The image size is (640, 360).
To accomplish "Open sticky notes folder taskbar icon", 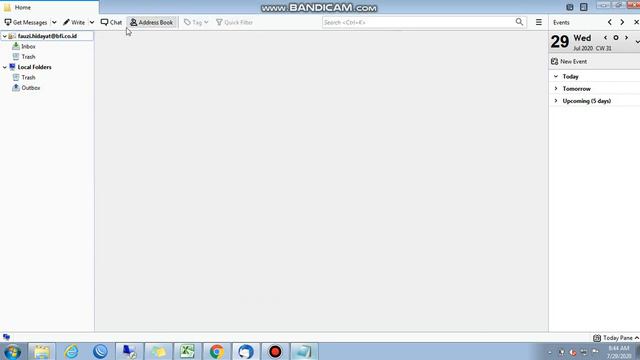I will [158, 352].
